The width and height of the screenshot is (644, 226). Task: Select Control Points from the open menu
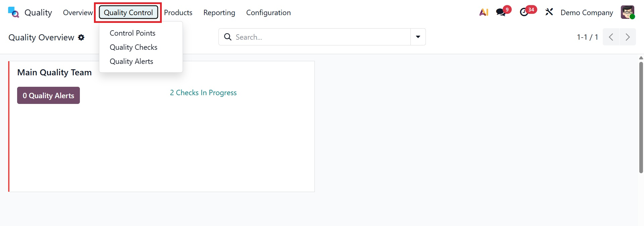tap(132, 33)
